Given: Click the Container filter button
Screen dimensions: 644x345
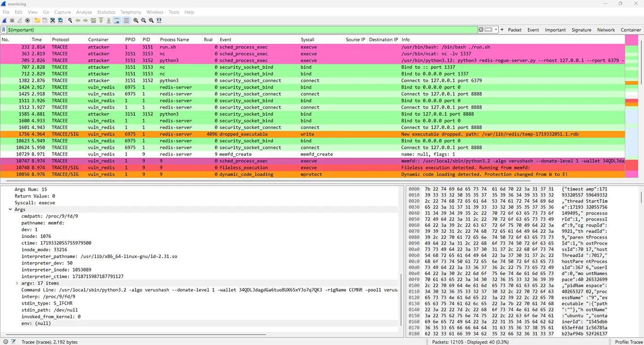Looking at the screenshot, I should click(x=631, y=30).
